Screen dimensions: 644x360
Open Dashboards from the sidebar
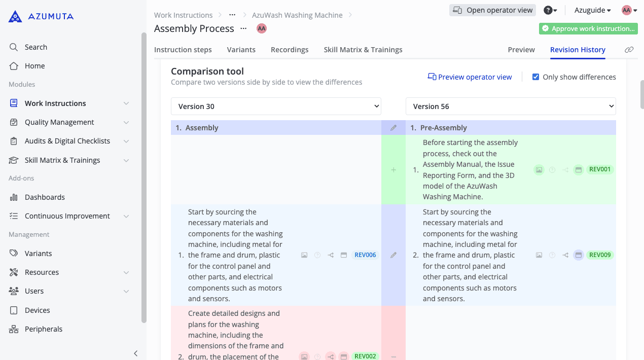[45, 197]
